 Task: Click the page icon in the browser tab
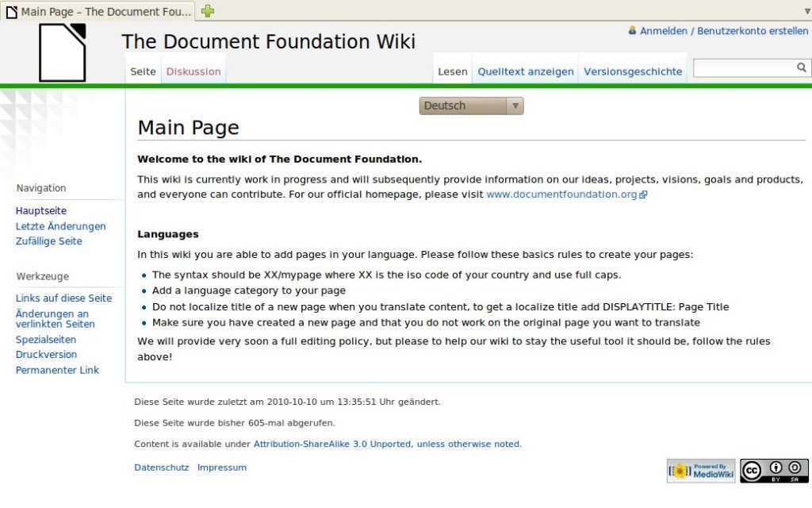pos(11,11)
